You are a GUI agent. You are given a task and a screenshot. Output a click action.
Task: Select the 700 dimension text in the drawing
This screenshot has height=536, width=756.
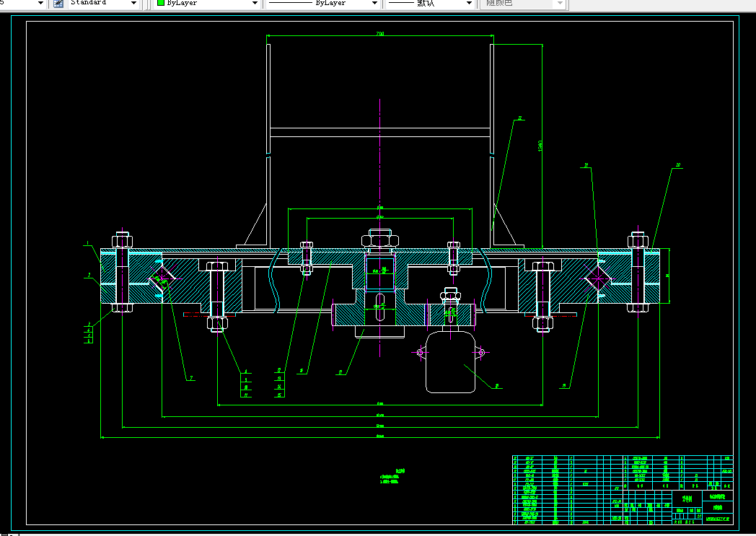click(380, 34)
